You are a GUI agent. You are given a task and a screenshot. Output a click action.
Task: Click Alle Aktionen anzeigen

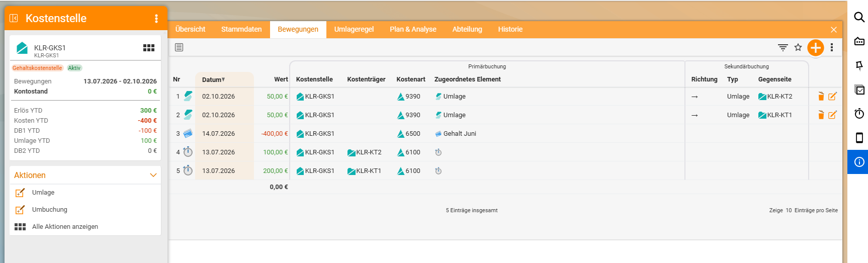click(x=65, y=227)
